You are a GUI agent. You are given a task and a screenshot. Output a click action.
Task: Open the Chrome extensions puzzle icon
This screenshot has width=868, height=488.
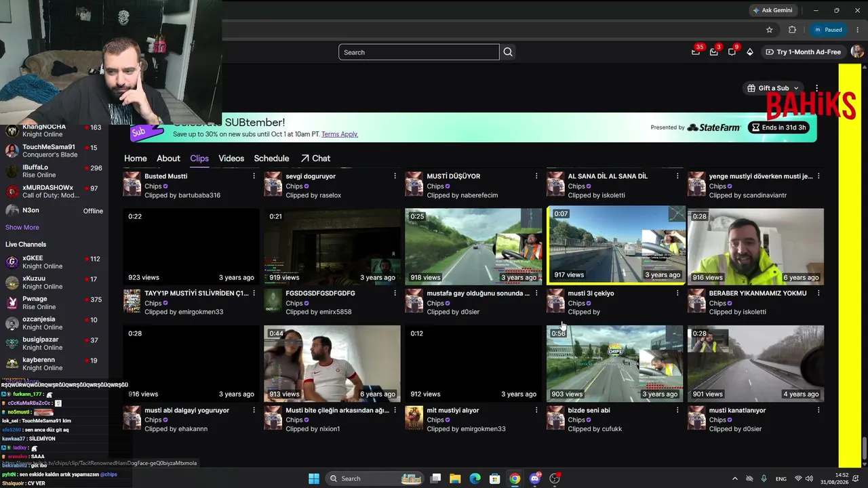pos(792,30)
